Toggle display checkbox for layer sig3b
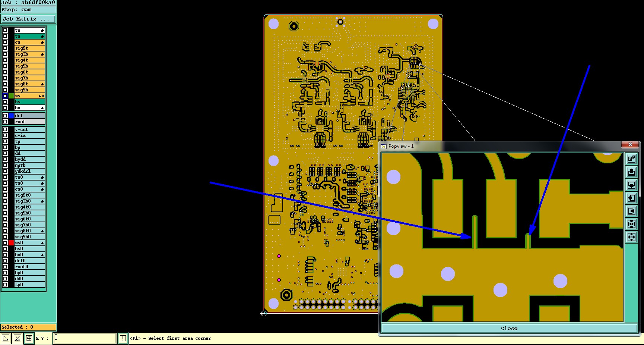Screen dimensions: 644x345 5,54
